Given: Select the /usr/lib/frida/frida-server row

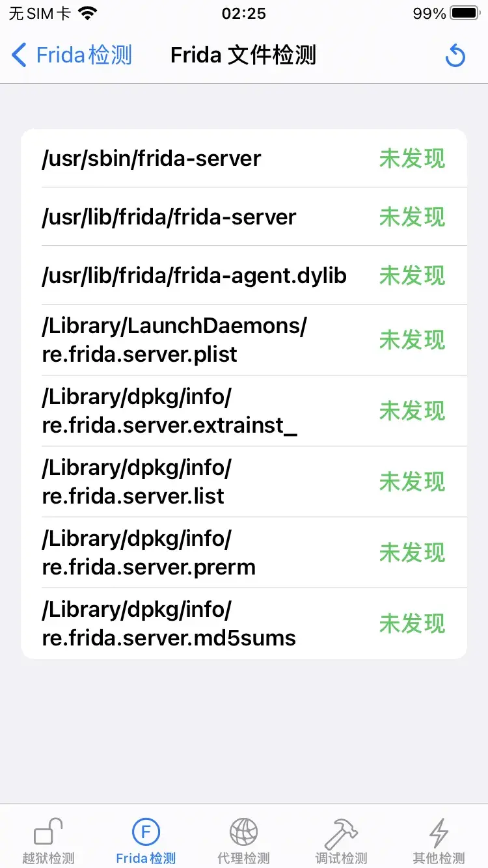Looking at the screenshot, I should click(244, 217).
